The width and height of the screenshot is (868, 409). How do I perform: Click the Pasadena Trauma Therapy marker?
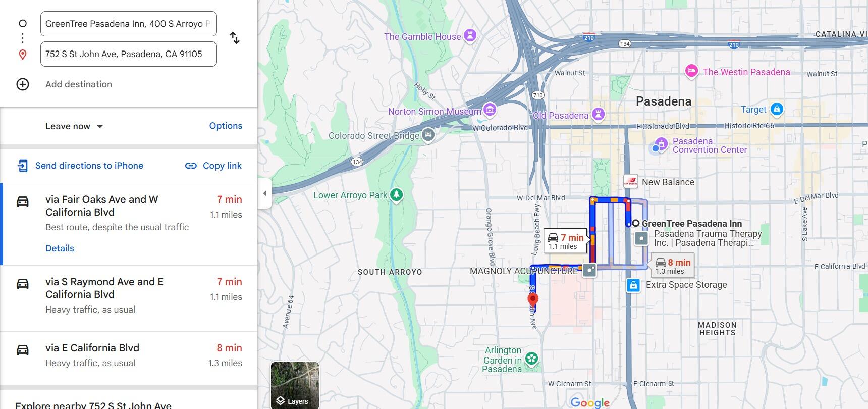tap(641, 238)
